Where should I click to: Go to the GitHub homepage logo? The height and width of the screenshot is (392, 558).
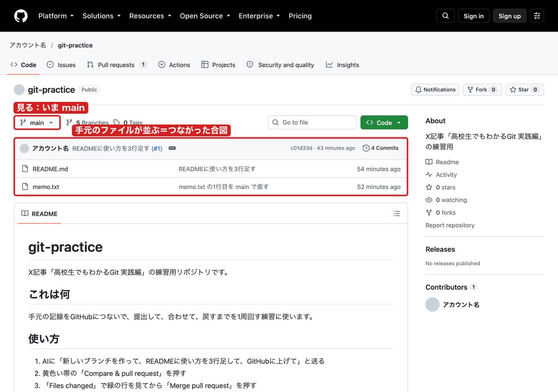pyautogui.click(x=21, y=16)
